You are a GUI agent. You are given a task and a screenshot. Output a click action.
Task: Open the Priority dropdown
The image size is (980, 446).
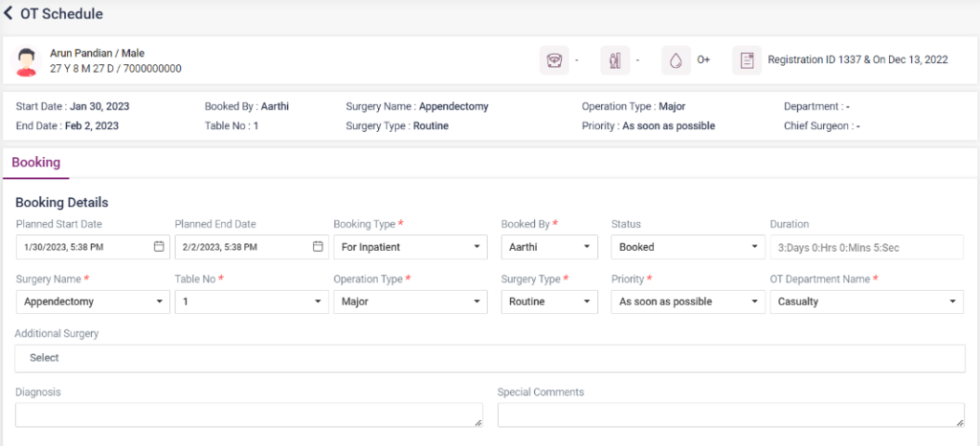(x=686, y=301)
